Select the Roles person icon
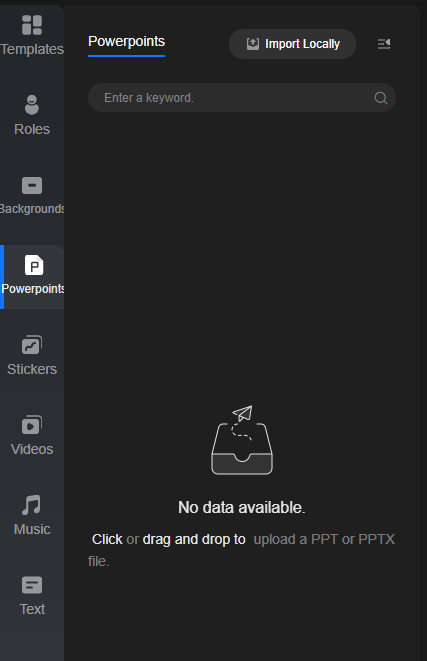The image size is (427, 661). (x=32, y=105)
